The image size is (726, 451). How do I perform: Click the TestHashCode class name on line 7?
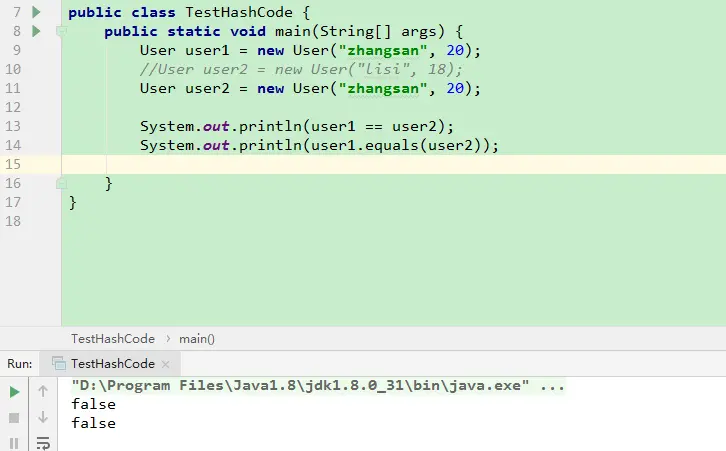239,12
